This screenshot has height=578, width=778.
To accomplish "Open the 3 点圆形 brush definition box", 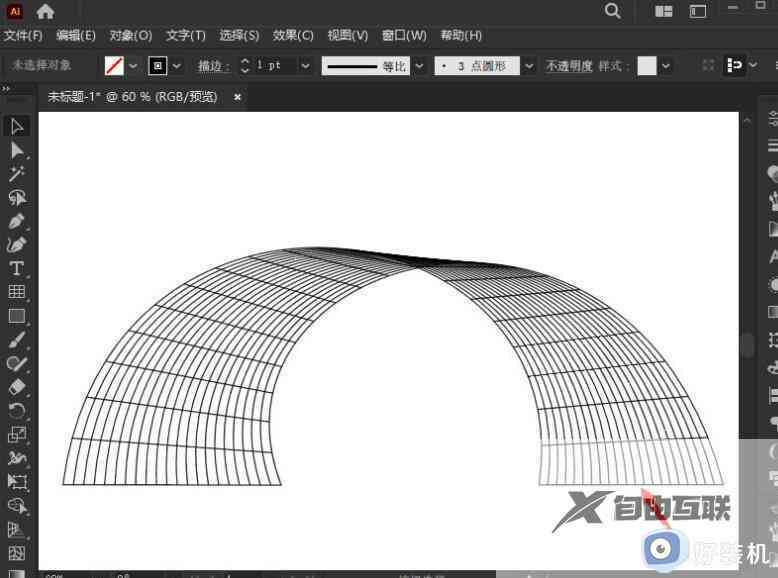I will (x=477, y=65).
